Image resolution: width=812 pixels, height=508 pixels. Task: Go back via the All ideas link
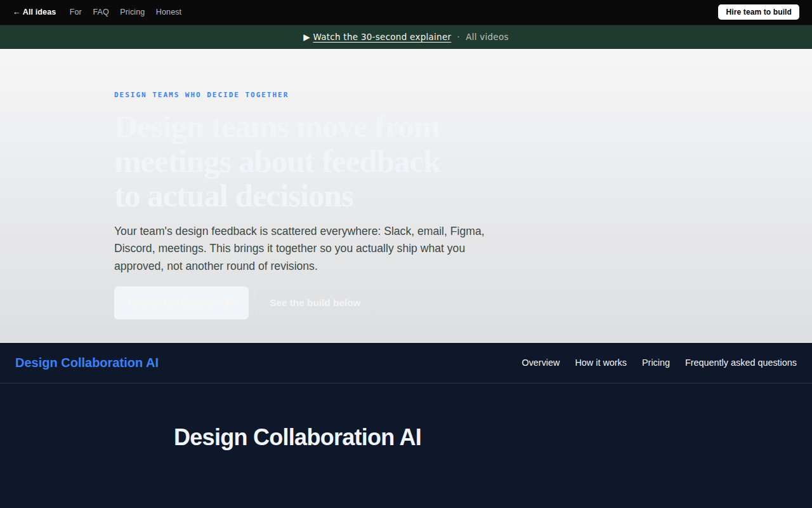(34, 12)
